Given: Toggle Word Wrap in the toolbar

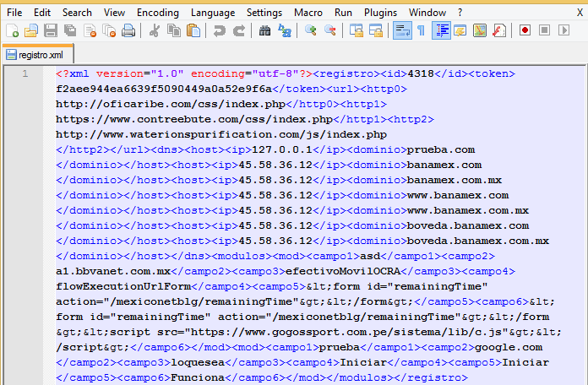Looking at the screenshot, I should click(402, 30).
